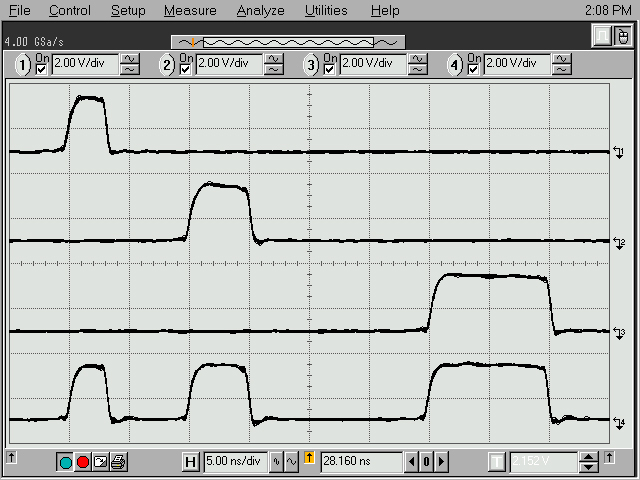Increase trigger level with up arrow
The width and height of the screenshot is (640, 480).
[590, 456]
